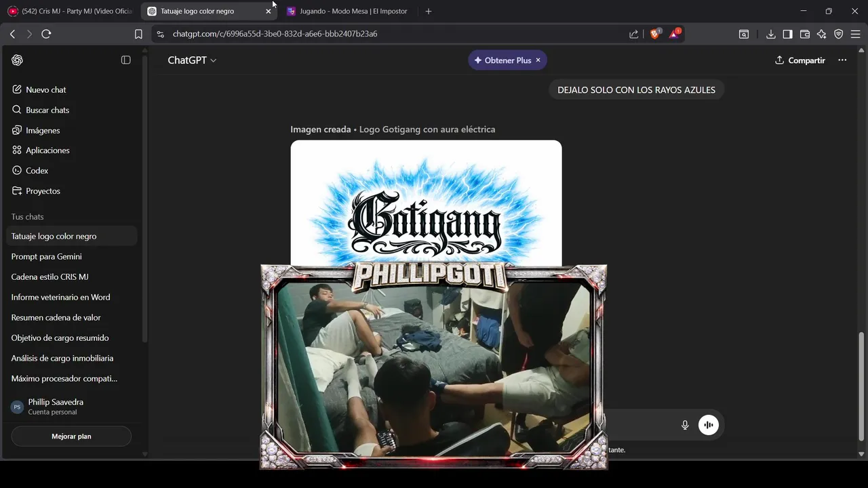The height and width of the screenshot is (488, 868).
Task: Click the ChatGPT logo in sidebar
Action: pyautogui.click(x=18, y=60)
